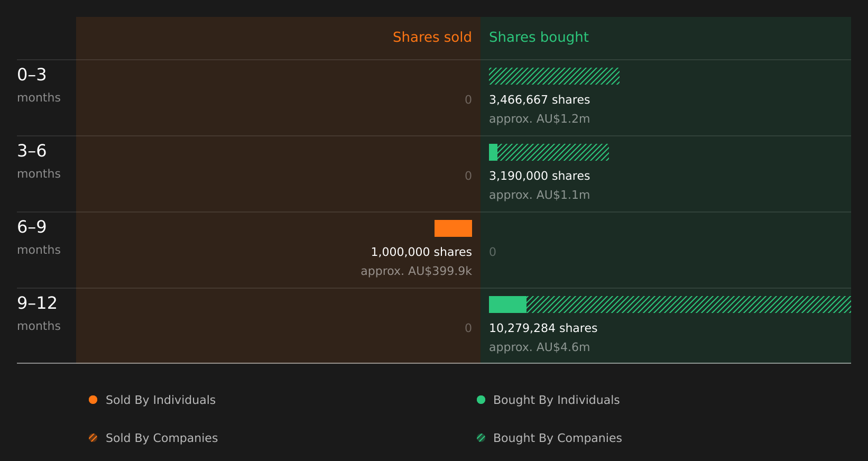868x461 pixels.
Task: Click the striped Sold By Companies legend dot
Action: click(x=93, y=438)
